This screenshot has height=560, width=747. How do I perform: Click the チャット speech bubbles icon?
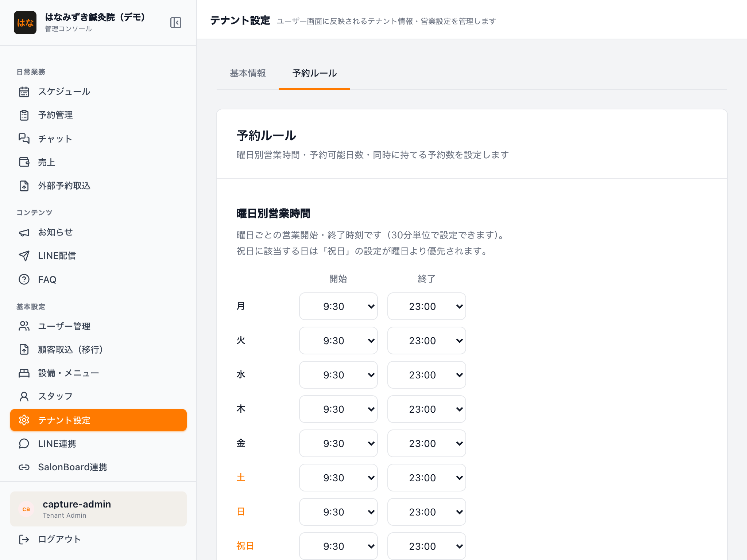[24, 139]
